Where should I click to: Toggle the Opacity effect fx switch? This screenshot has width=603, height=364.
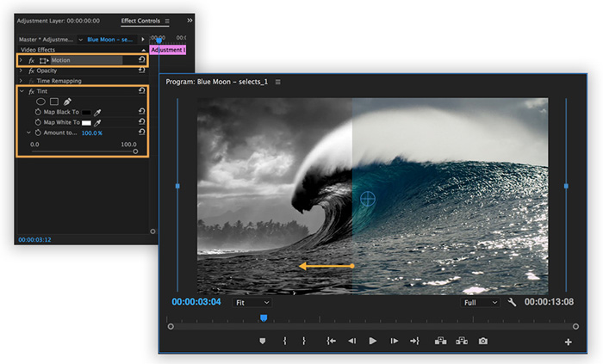pyautogui.click(x=32, y=71)
